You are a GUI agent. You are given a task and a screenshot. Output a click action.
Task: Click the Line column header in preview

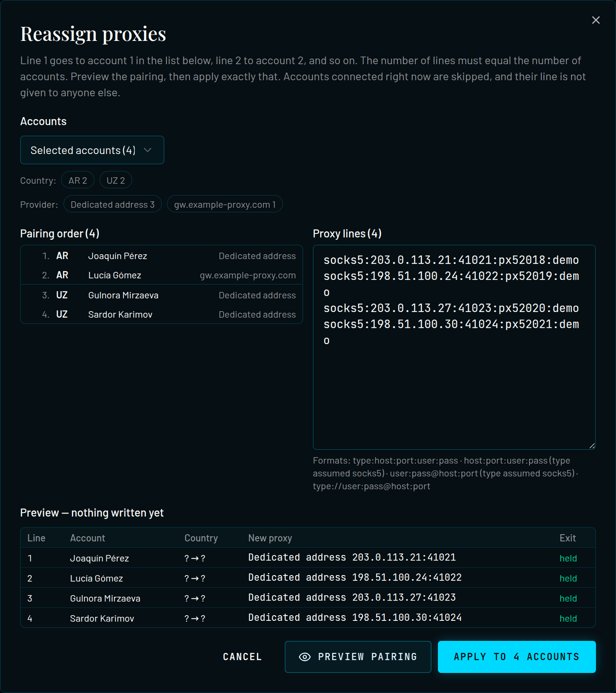pyautogui.click(x=37, y=538)
